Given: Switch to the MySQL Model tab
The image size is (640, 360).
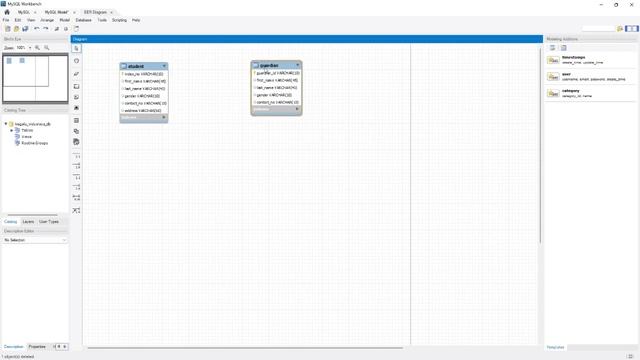Looking at the screenshot, I should [56, 12].
